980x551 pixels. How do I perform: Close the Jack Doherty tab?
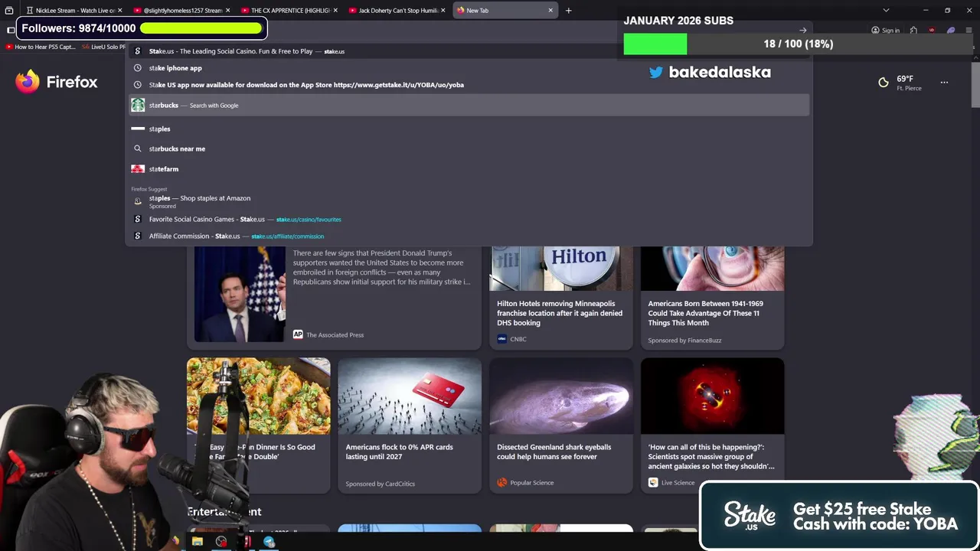(x=443, y=11)
